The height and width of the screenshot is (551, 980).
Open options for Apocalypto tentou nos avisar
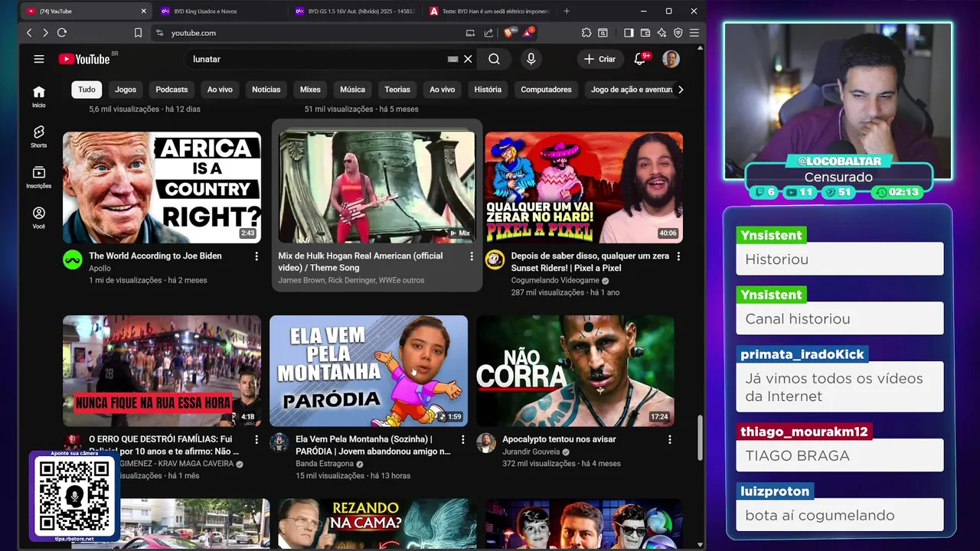coord(670,440)
